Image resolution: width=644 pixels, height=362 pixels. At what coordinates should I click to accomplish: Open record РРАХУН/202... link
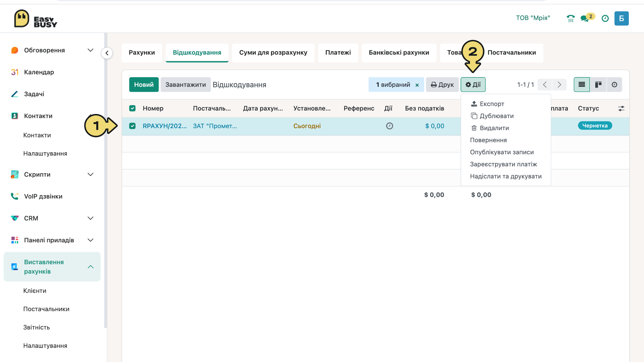coord(165,126)
